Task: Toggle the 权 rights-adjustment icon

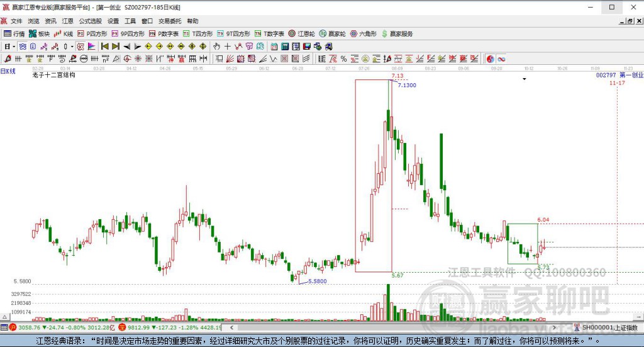Action: [80, 47]
